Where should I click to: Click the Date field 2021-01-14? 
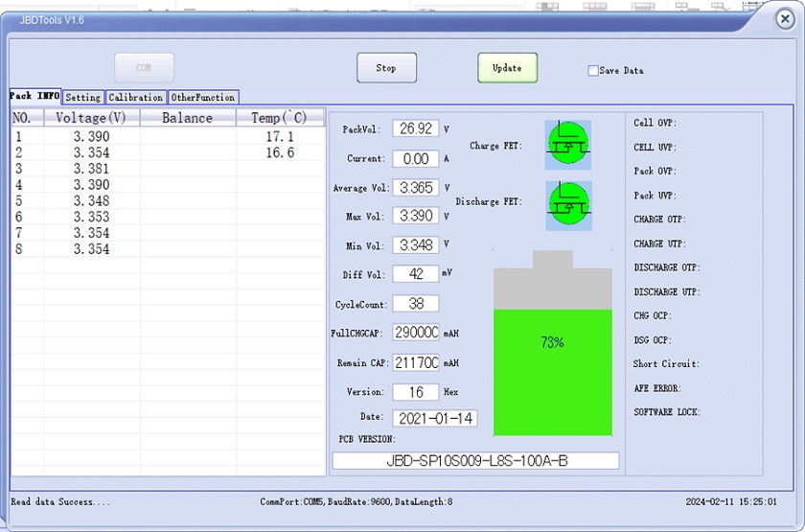(x=435, y=419)
